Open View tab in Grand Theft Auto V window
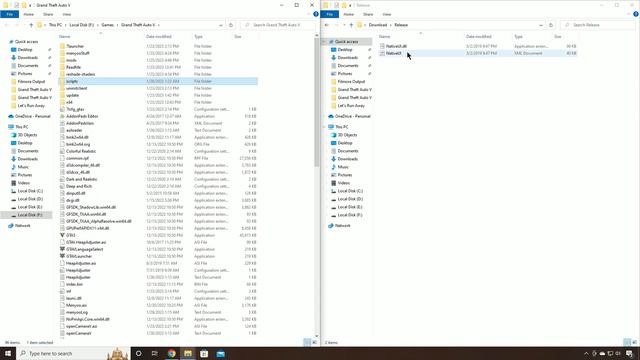Viewport: 640px width, 360px height. [67, 14]
